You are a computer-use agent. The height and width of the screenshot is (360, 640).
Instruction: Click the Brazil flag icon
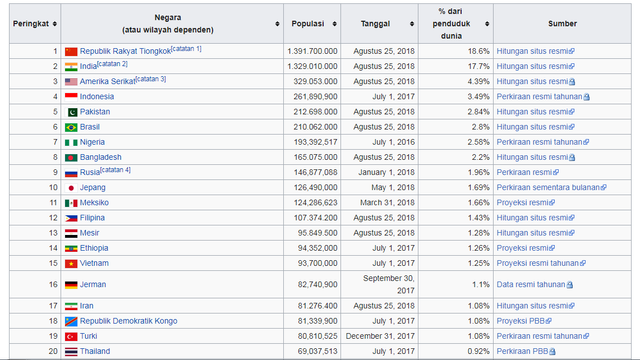71,127
